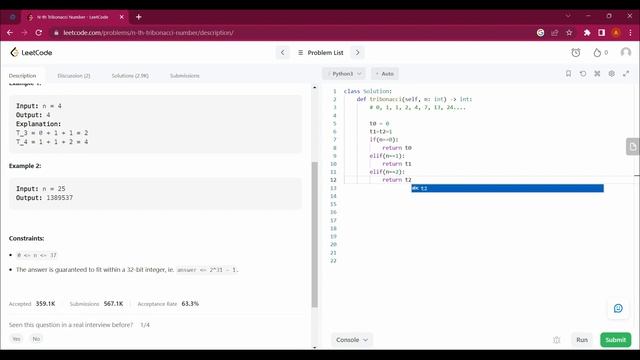Click the debugger bug icon near Run
This screenshot has height=360, width=640.
coord(556,340)
